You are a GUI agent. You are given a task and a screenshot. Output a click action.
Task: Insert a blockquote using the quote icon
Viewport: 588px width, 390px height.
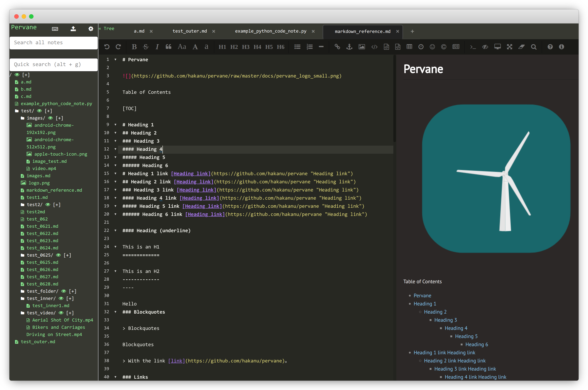(168, 47)
